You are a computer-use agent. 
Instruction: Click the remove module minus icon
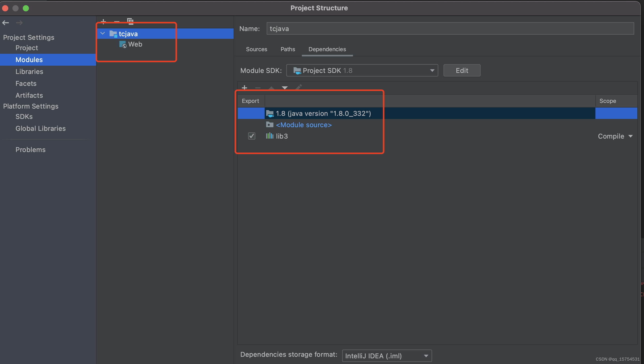coord(117,21)
